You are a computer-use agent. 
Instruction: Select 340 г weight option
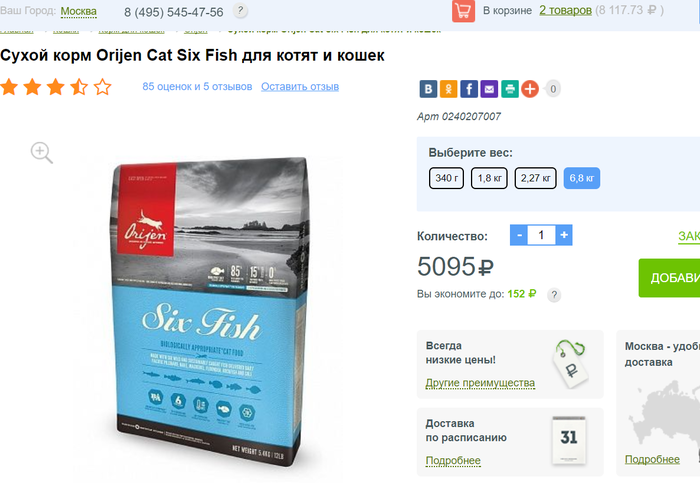coord(446,178)
